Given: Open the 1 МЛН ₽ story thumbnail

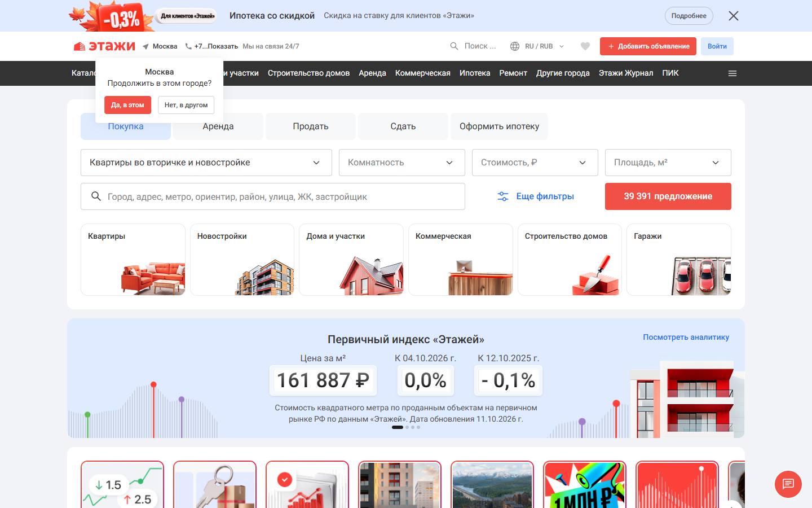Looking at the screenshot, I should [x=585, y=484].
